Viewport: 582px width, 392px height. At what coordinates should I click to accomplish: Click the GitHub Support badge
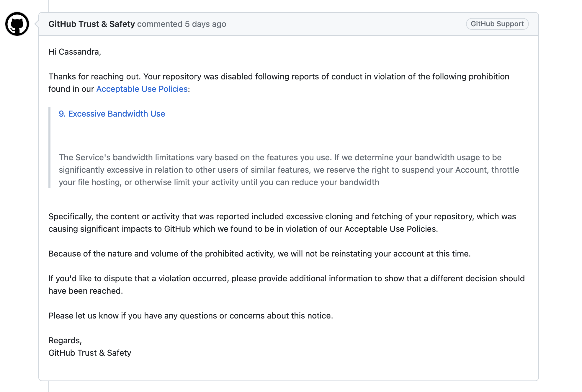coord(497,24)
